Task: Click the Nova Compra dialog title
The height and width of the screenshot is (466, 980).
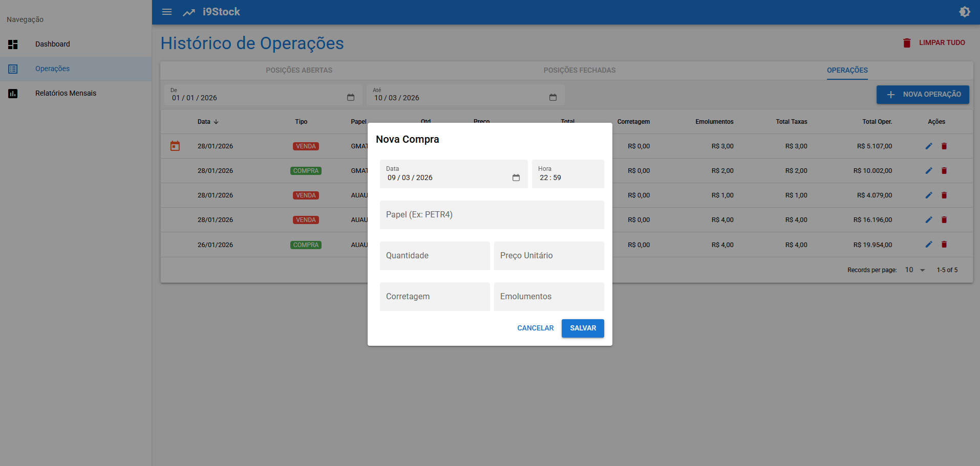Action: pyautogui.click(x=408, y=140)
